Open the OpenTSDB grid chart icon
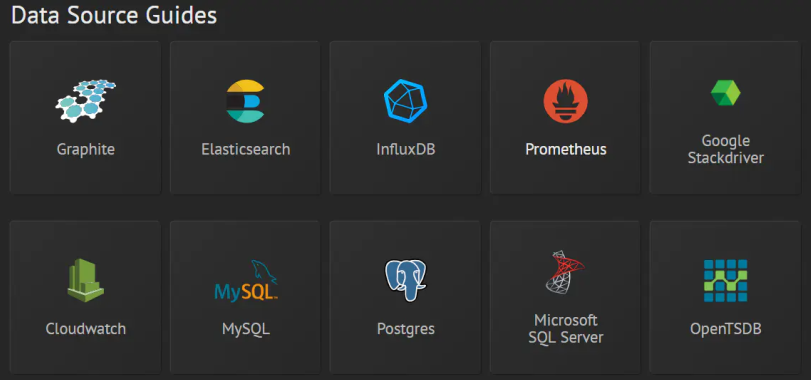 (725, 280)
